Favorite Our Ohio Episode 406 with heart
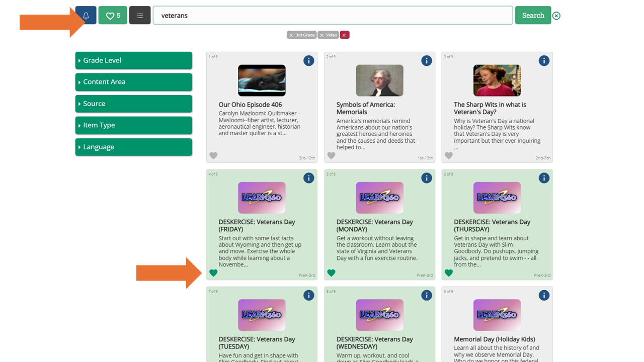Image resolution: width=644 pixels, height=362 pixels. pyautogui.click(x=213, y=156)
